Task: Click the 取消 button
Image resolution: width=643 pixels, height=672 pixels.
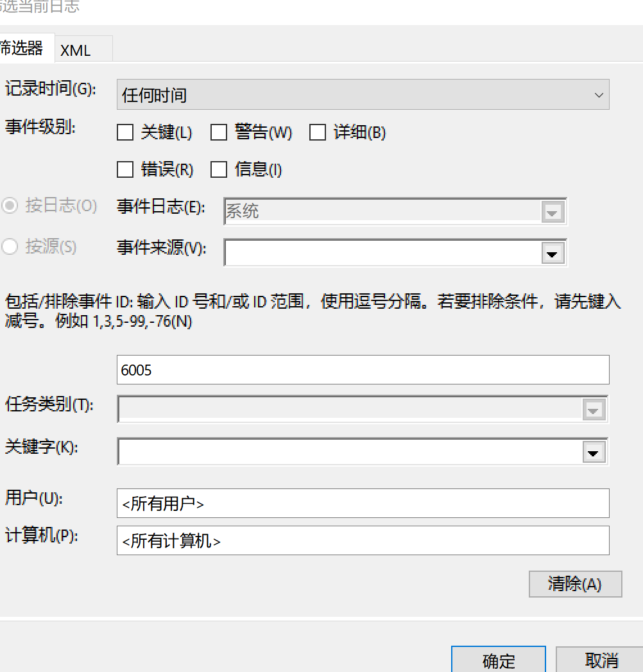Action: coord(601,660)
